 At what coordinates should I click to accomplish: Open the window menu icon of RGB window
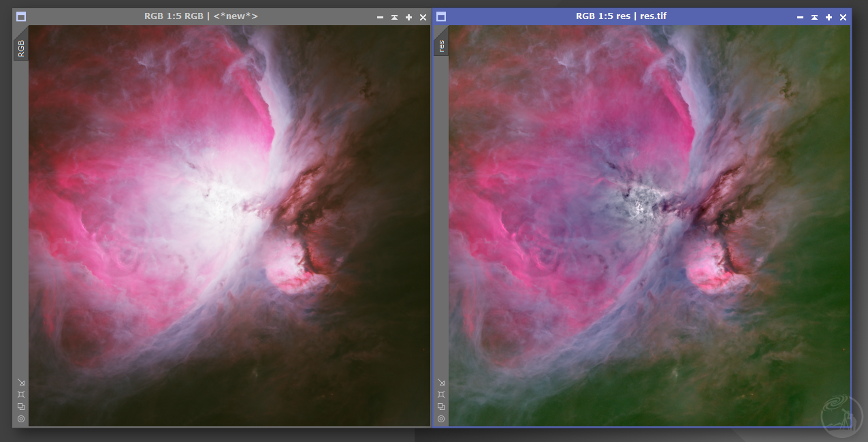tap(21, 17)
